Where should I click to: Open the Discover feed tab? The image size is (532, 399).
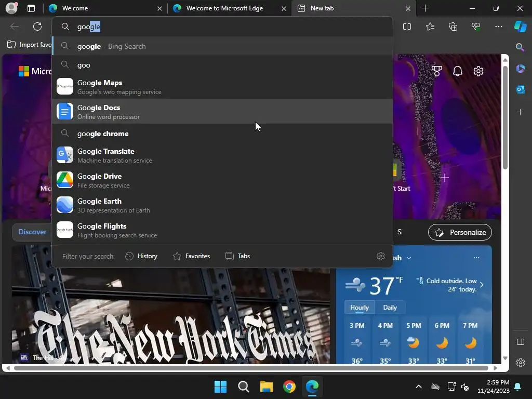tap(32, 232)
